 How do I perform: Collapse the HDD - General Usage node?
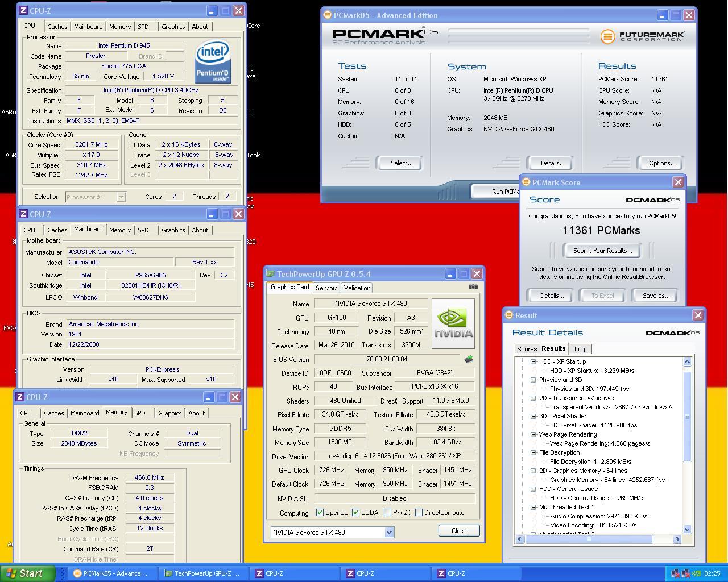(533, 489)
